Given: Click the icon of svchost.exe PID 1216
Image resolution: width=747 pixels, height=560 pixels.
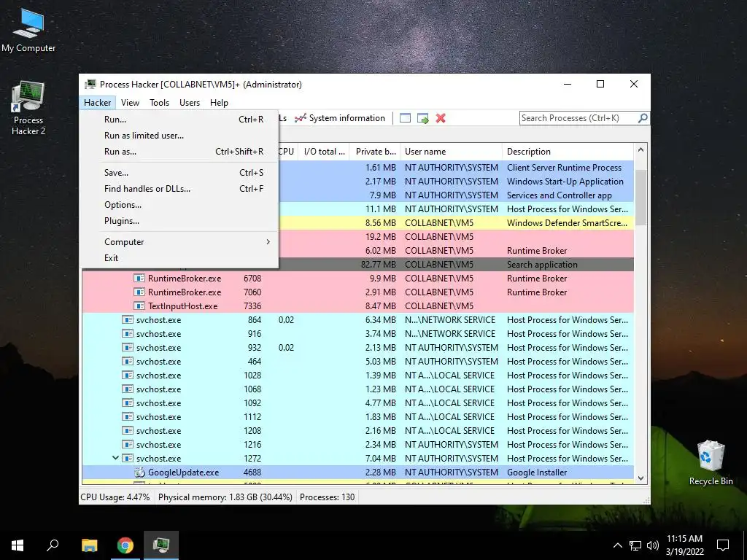Looking at the screenshot, I should coord(127,444).
